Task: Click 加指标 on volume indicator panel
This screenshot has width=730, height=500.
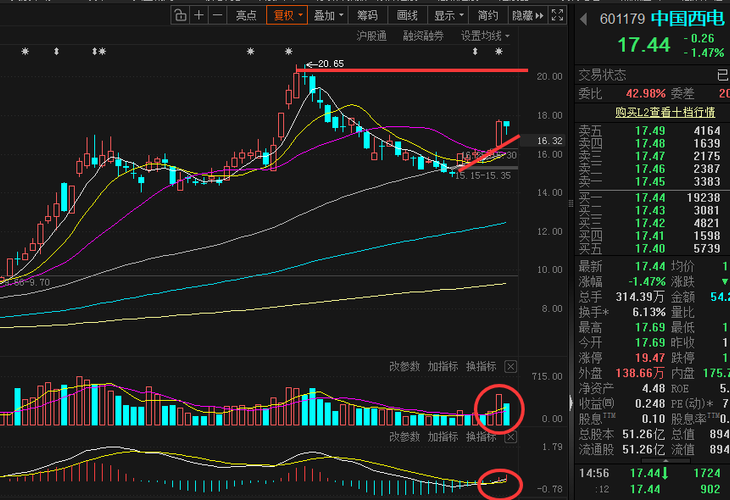Action: pyautogui.click(x=443, y=367)
